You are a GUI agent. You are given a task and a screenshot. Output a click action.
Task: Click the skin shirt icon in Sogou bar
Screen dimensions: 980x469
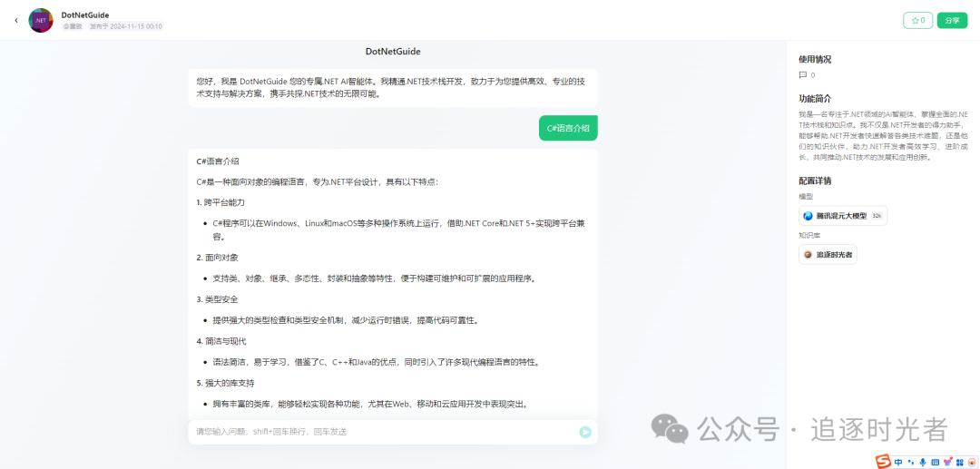(x=947, y=462)
